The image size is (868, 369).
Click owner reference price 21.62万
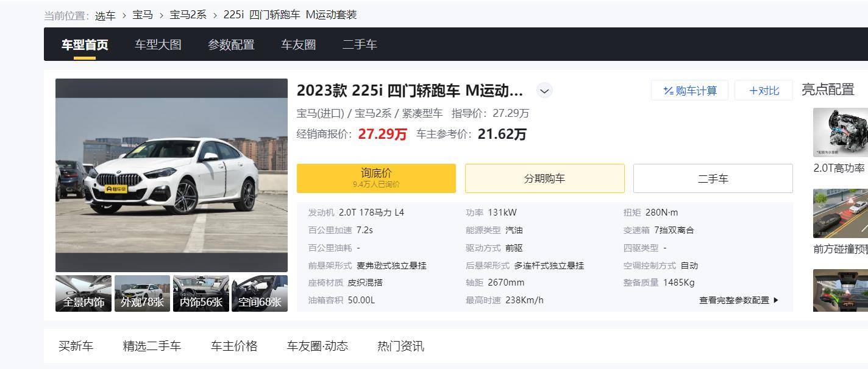coord(502,134)
